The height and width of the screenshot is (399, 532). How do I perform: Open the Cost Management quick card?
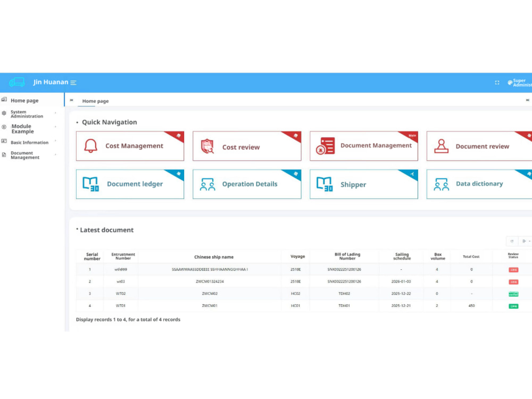(130, 146)
